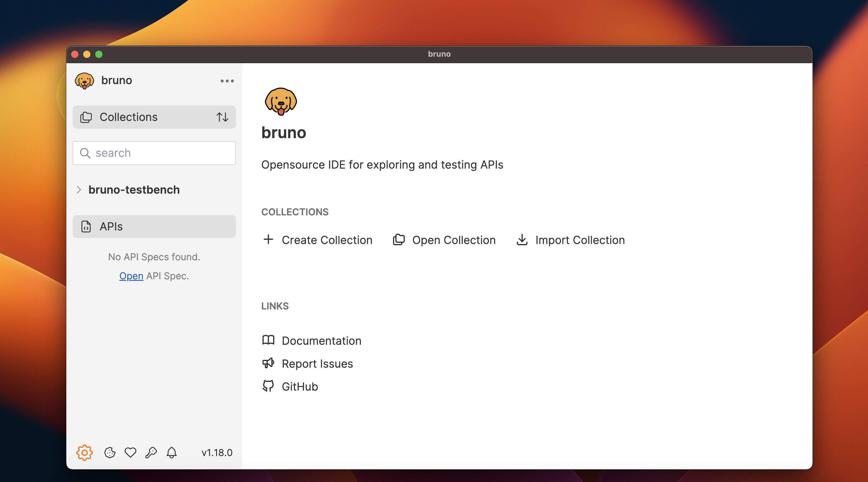Image resolution: width=868 pixels, height=482 pixels.
Task: Click the Cookie/preferences icon
Action: coord(109,452)
